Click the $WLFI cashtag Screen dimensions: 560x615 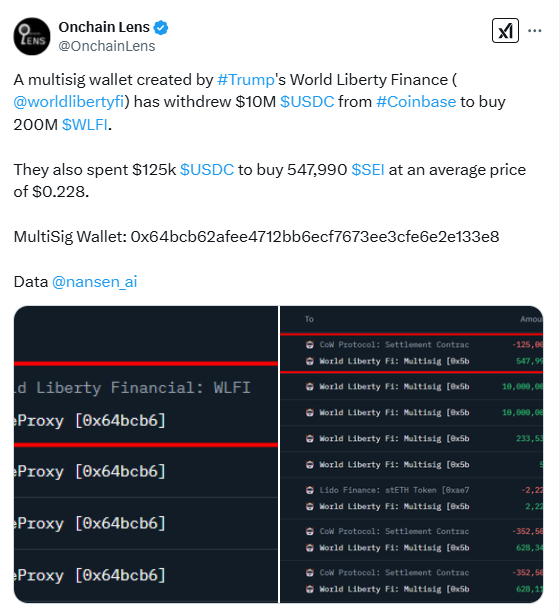(x=85, y=125)
